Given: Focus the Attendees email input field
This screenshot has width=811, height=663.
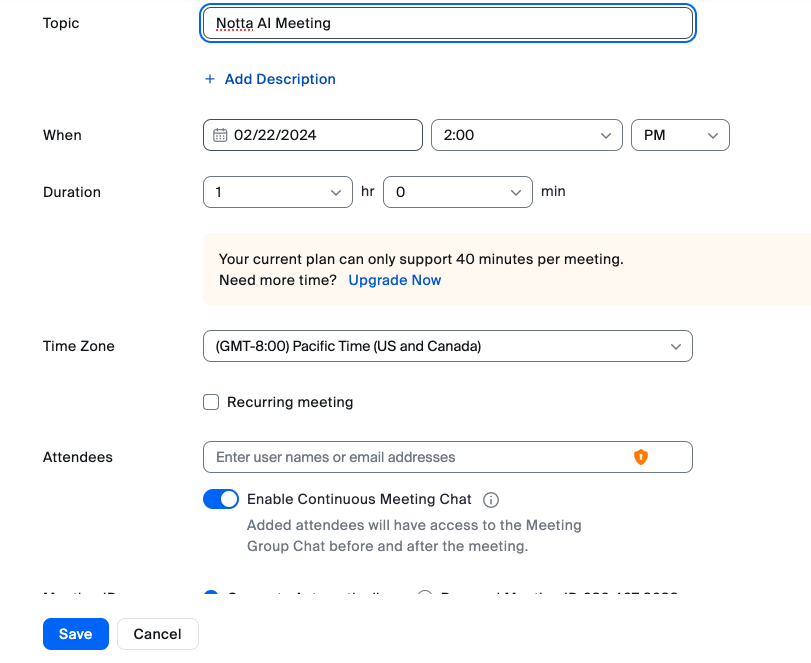Looking at the screenshot, I should 420,457.
